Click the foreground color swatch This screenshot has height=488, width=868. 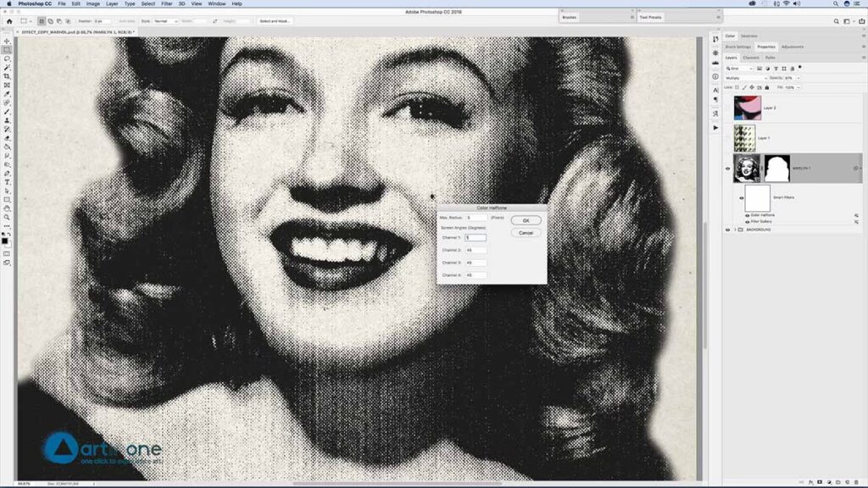(5, 241)
